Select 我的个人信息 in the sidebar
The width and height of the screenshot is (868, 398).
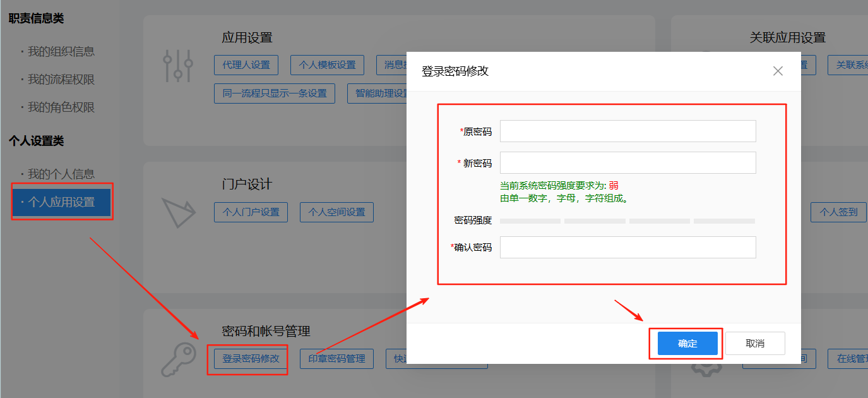click(61, 174)
